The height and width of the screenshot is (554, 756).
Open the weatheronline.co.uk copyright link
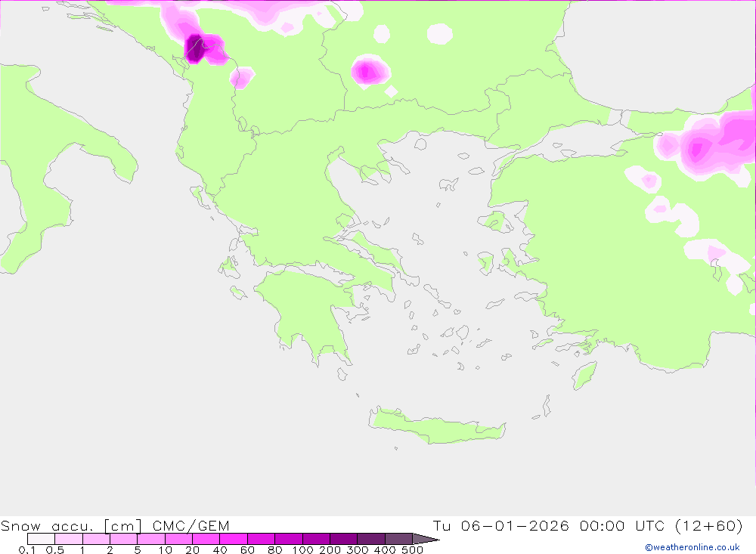click(x=692, y=547)
